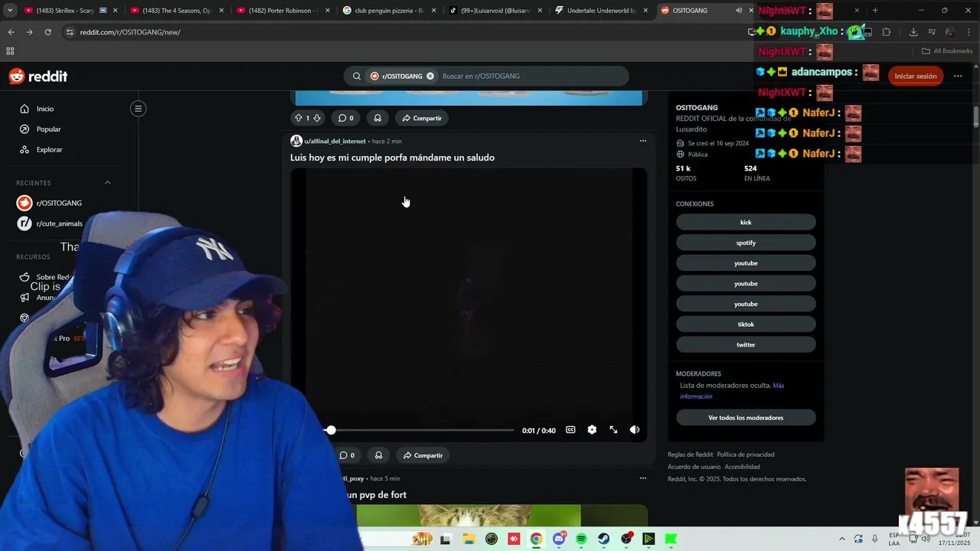This screenshot has height=551, width=980.
Task: Close the Skrillex - Scary tab
Action: 116,11
